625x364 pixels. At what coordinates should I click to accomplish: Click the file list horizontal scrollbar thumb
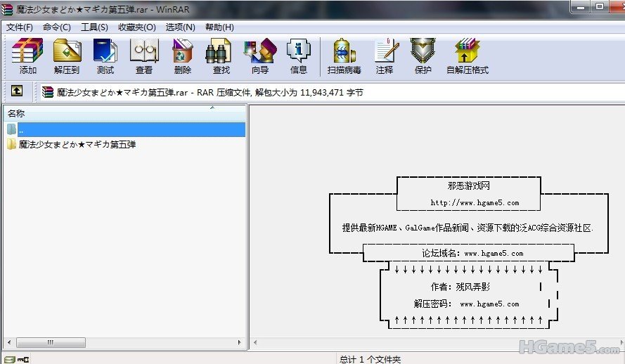(51, 342)
